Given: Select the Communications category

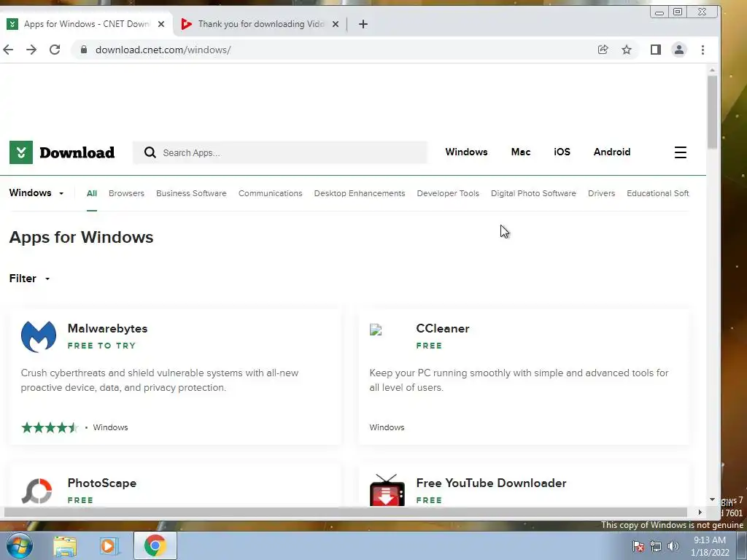Looking at the screenshot, I should coord(270,193).
